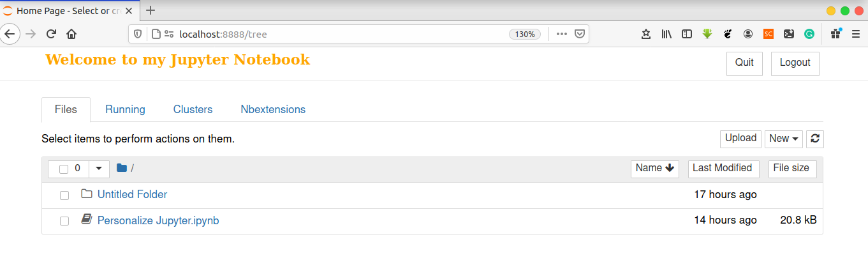The image size is (868, 276).
Task: Open the Firefox library icon
Action: pos(666,34)
